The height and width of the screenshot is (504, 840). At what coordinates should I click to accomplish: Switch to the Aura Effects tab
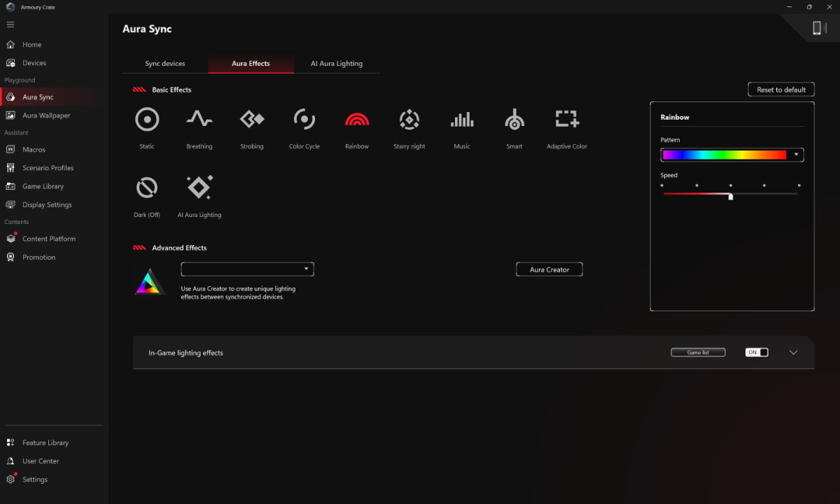[251, 64]
